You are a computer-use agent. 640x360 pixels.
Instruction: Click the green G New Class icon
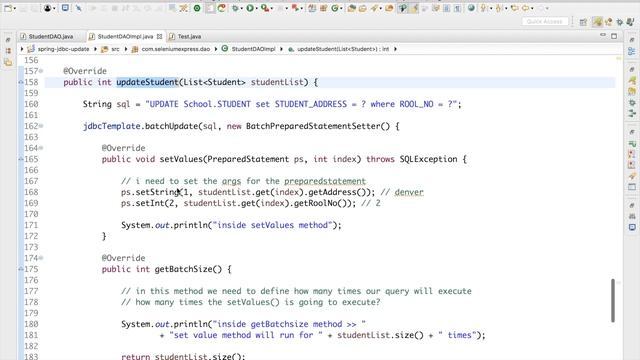click(335, 8)
